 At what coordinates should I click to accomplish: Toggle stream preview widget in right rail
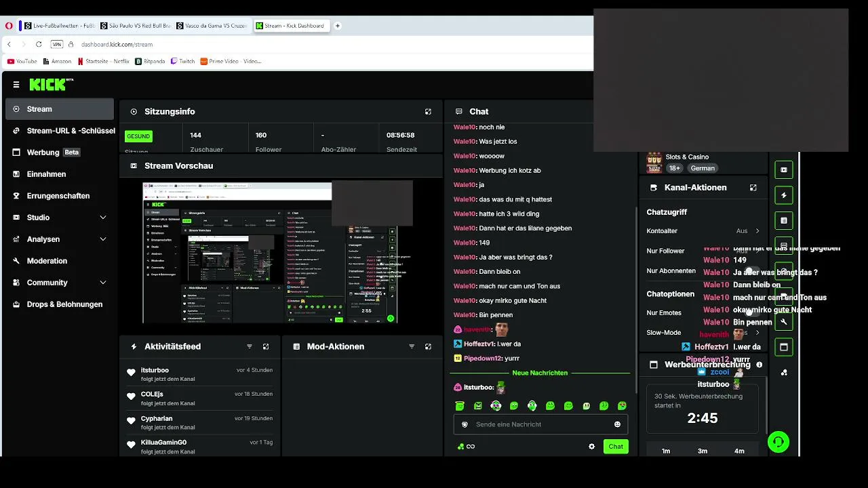pos(784,170)
